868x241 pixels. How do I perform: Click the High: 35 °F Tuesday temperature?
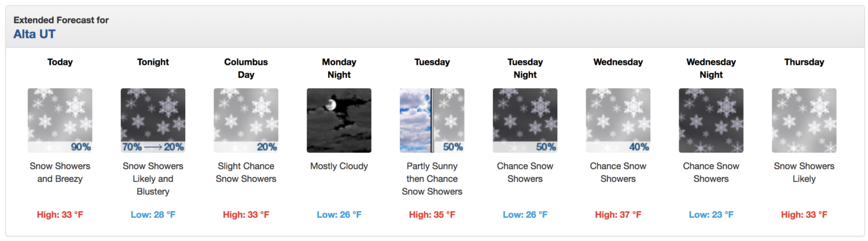click(432, 214)
